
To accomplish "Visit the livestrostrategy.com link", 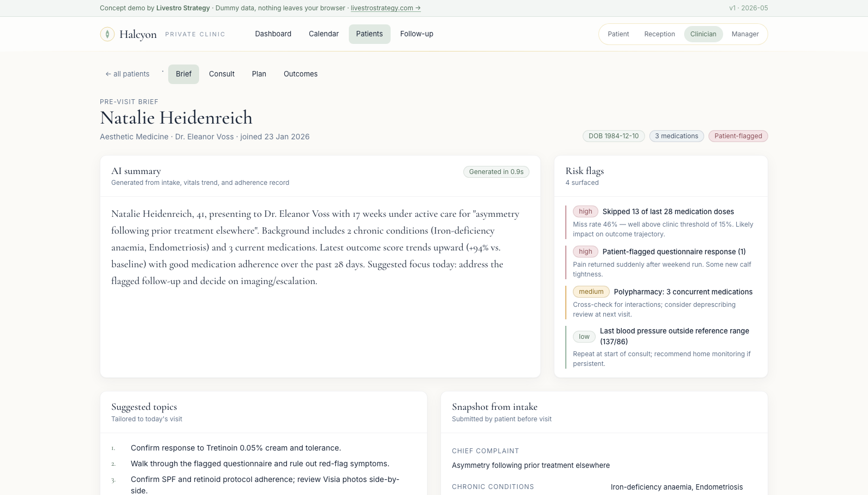I will pyautogui.click(x=386, y=8).
